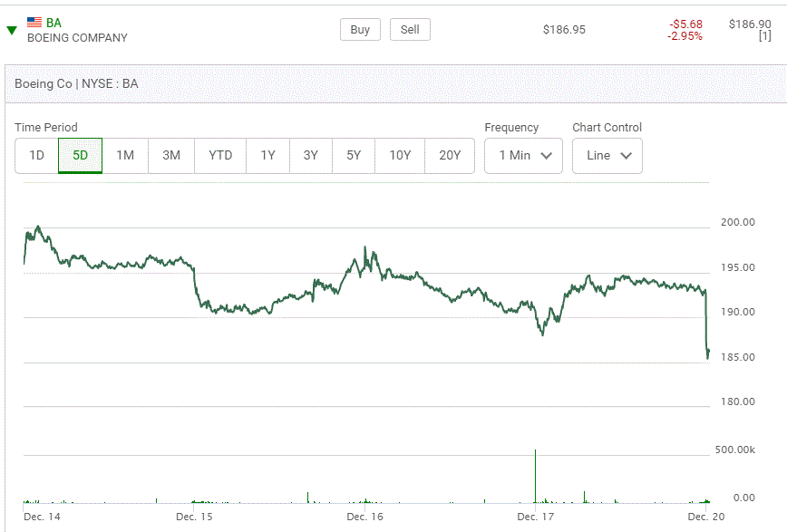Viewport: 787px width, 532px height.
Task: Click the BOEING COMPANY name text
Action: tap(77, 38)
